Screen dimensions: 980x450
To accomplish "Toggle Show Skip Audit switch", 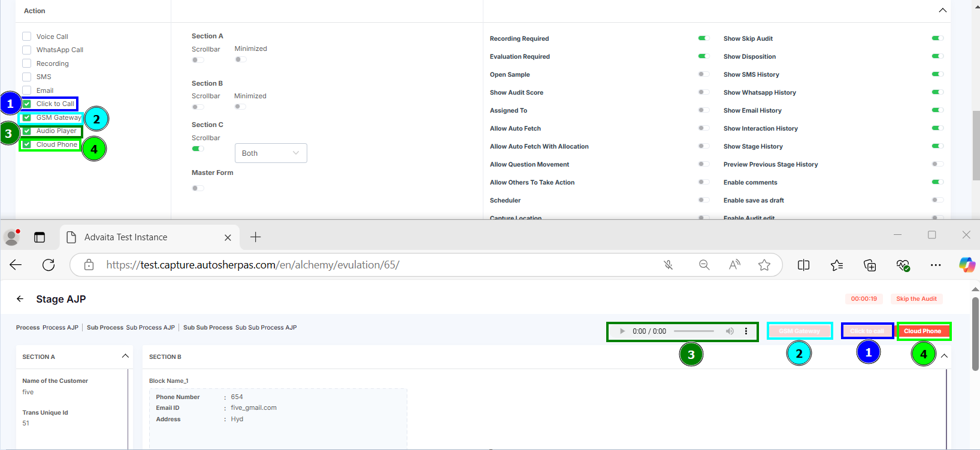I will 937,38.
